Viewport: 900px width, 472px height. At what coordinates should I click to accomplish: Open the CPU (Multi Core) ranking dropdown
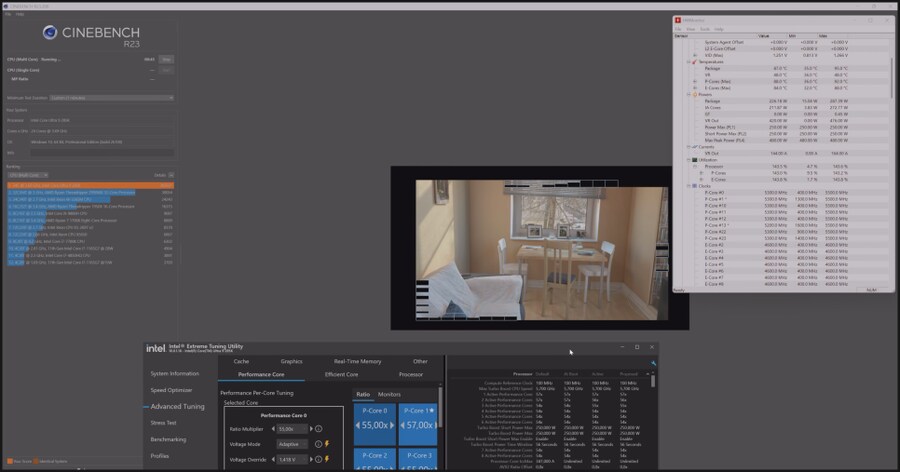pyautogui.click(x=29, y=175)
